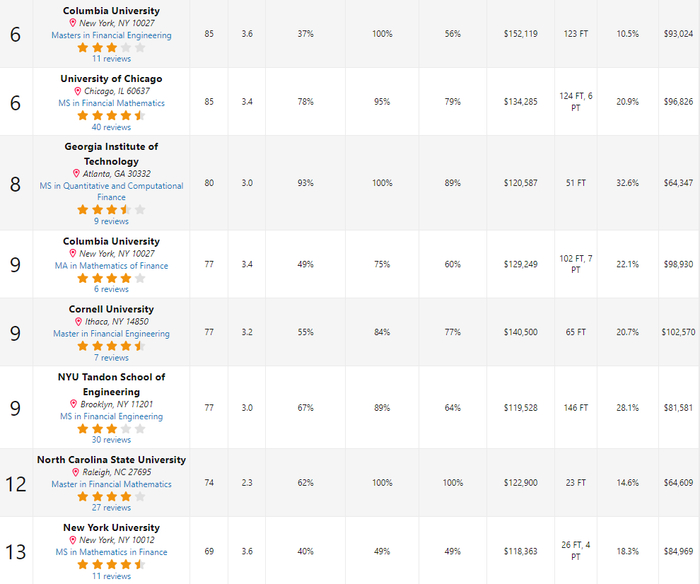Click the map pin next to New York, NY 10012

(73, 540)
